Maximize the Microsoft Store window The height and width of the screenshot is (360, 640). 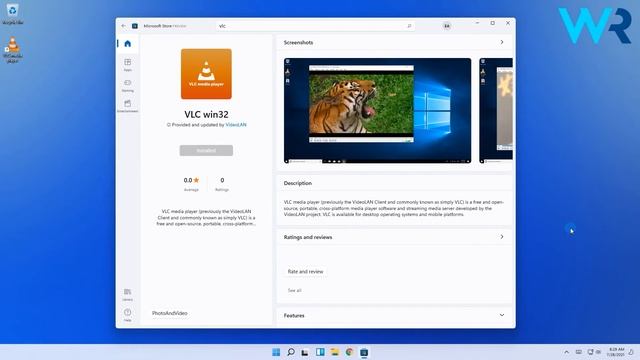[x=493, y=23]
